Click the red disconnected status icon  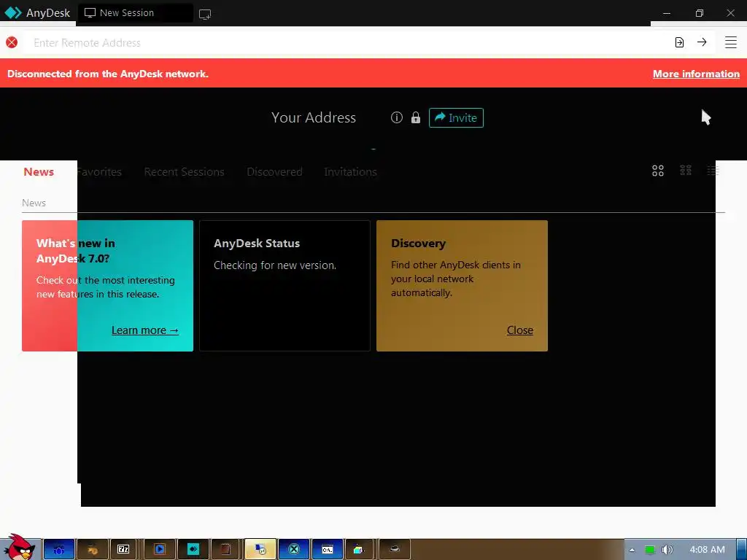coord(12,42)
